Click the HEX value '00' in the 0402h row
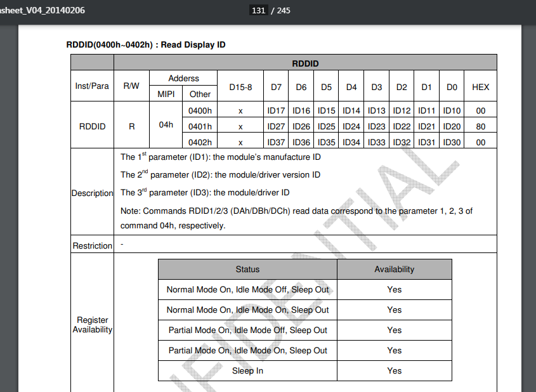Screen dimensions: 536x392 point(481,142)
